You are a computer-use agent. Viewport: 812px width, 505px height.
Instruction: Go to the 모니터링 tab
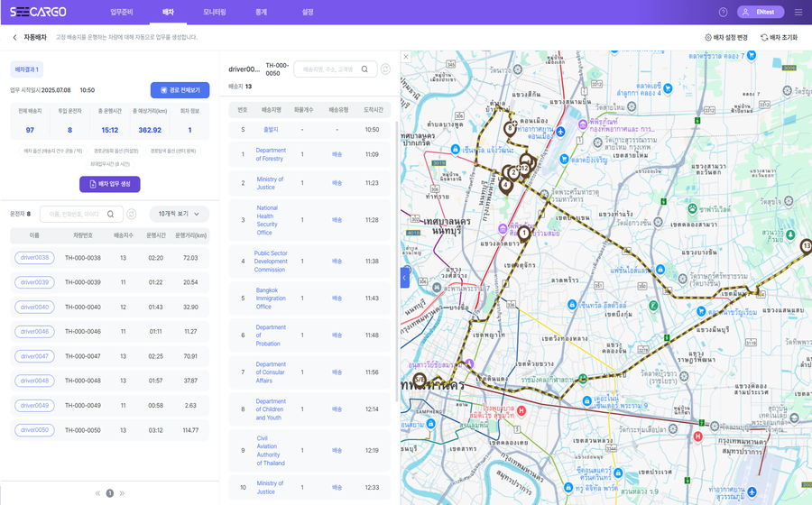click(215, 12)
